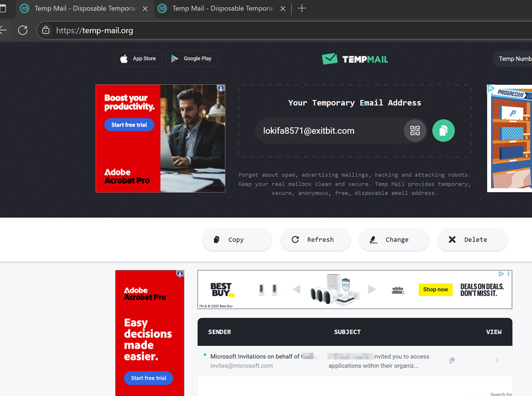Screen dimensions: 532x396
Task: Click the "DEALS ON DEALS. DON'T MISS IT." ad text
Action: 482,289
